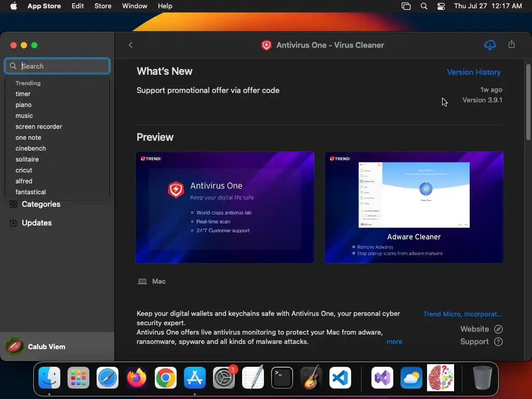Open Launchpad from the Dock
The width and height of the screenshot is (532, 399).
click(78, 378)
